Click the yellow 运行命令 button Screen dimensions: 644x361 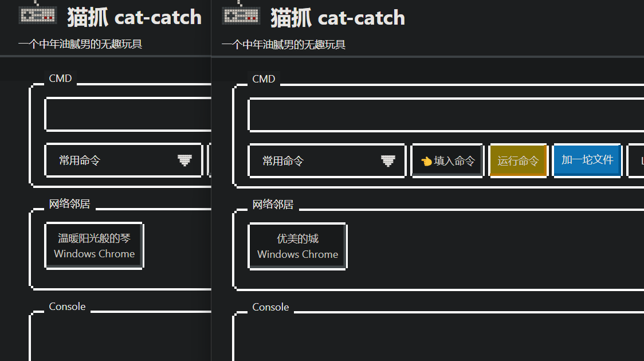click(519, 160)
